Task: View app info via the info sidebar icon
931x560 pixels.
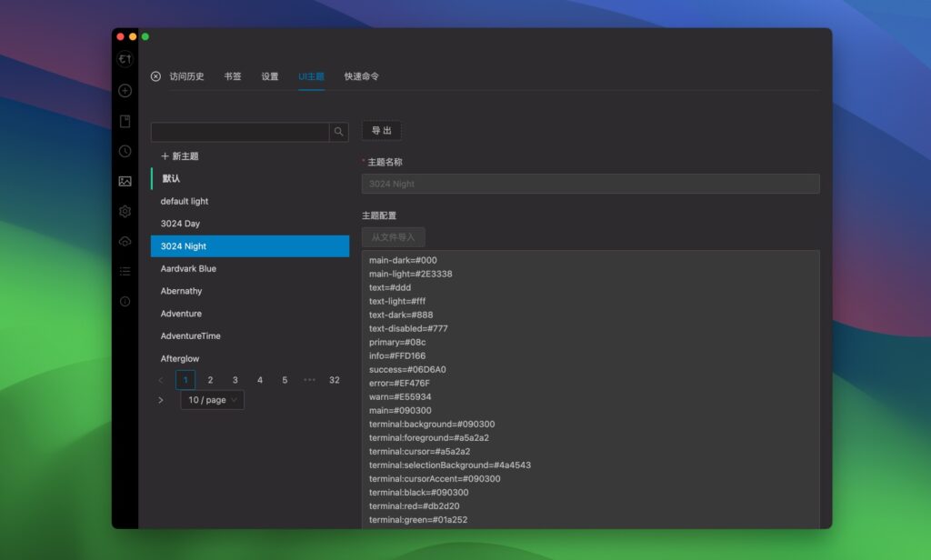Action: click(x=125, y=300)
